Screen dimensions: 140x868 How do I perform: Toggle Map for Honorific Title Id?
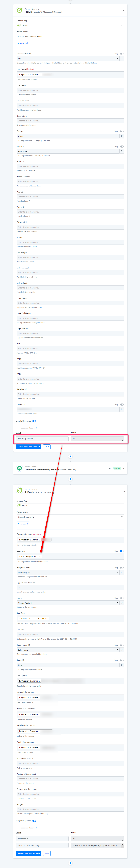click(122, 54)
